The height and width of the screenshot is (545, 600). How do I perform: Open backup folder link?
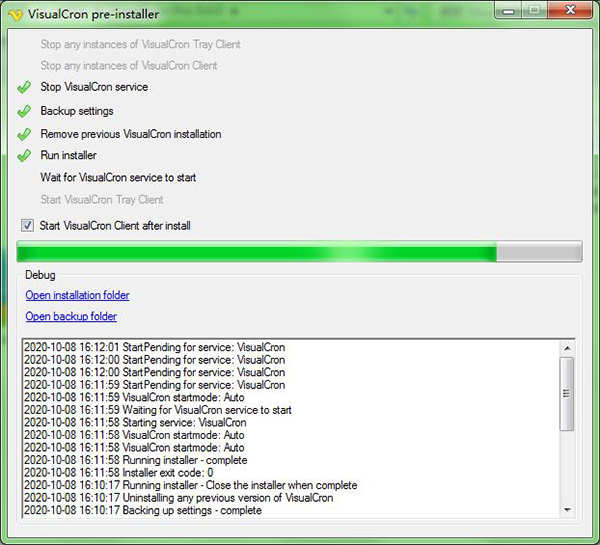click(71, 316)
